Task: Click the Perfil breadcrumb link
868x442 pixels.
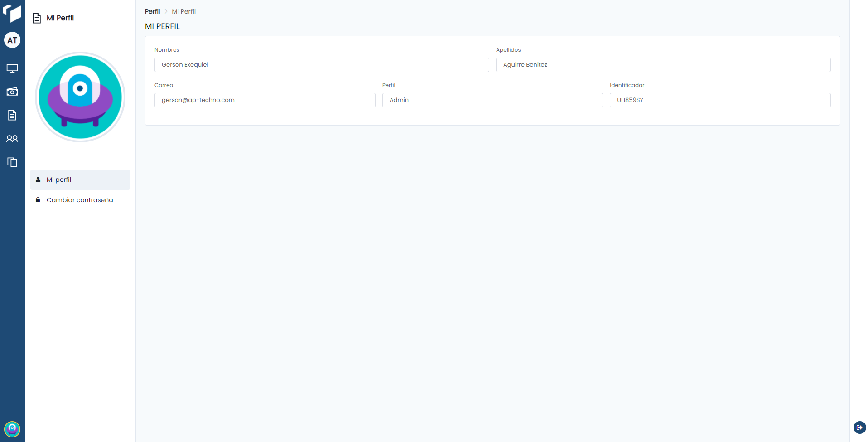Action: [152, 11]
